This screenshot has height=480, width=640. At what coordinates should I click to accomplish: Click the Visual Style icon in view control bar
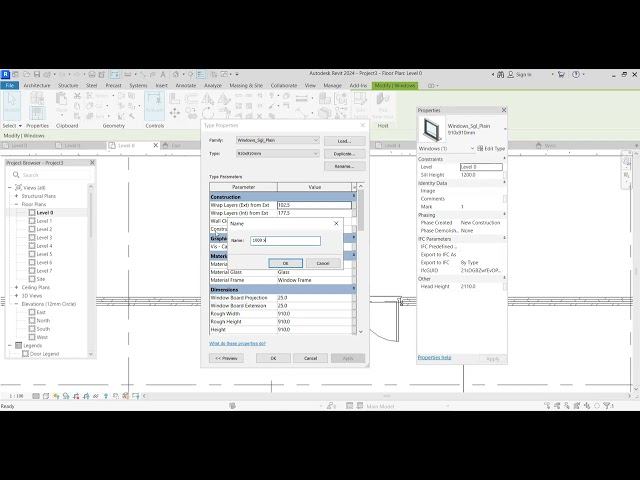46,396
